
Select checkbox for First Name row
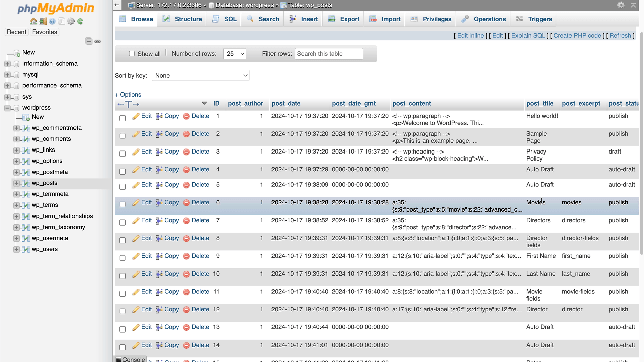click(122, 258)
